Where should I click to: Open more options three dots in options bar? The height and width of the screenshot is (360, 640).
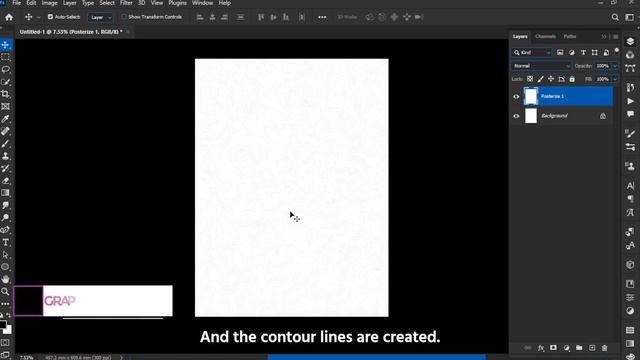322,17
